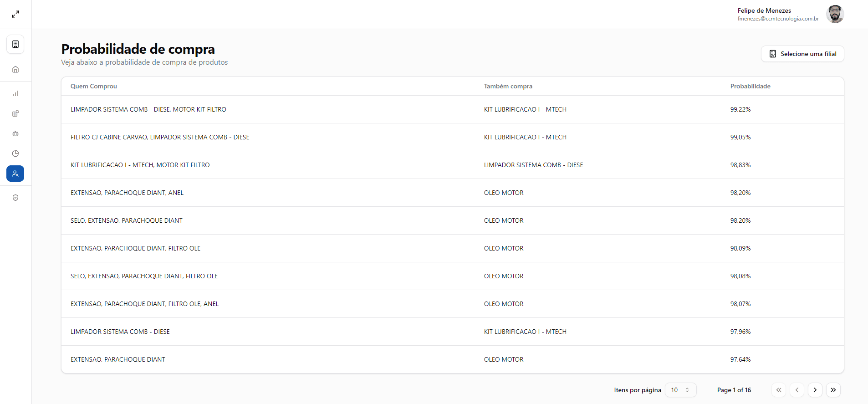Click the highlighted user search sidebar icon

pos(15,174)
